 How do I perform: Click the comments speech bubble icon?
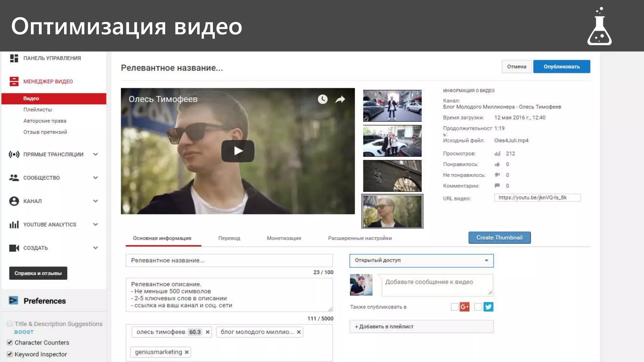497,186
